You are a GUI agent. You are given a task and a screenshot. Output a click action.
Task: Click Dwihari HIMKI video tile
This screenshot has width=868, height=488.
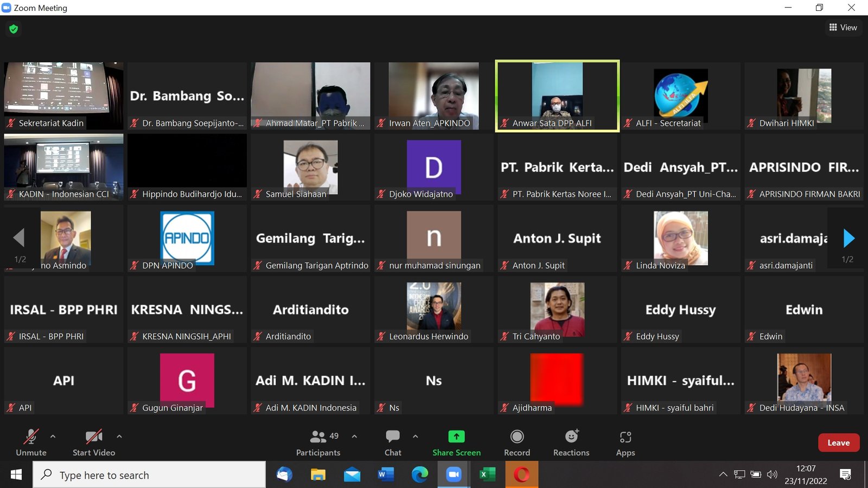coord(804,95)
